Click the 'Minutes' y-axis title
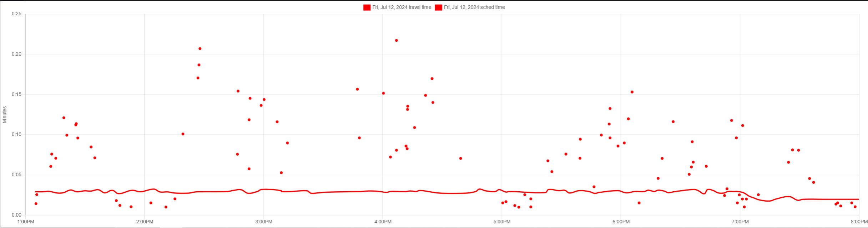The width and height of the screenshot is (868, 228). click(5, 115)
